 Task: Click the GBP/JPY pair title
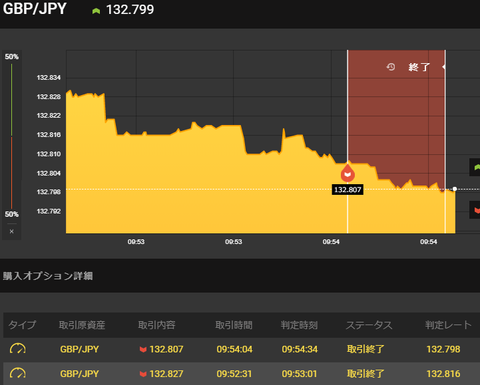pyautogui.click(x=35, y=9)
